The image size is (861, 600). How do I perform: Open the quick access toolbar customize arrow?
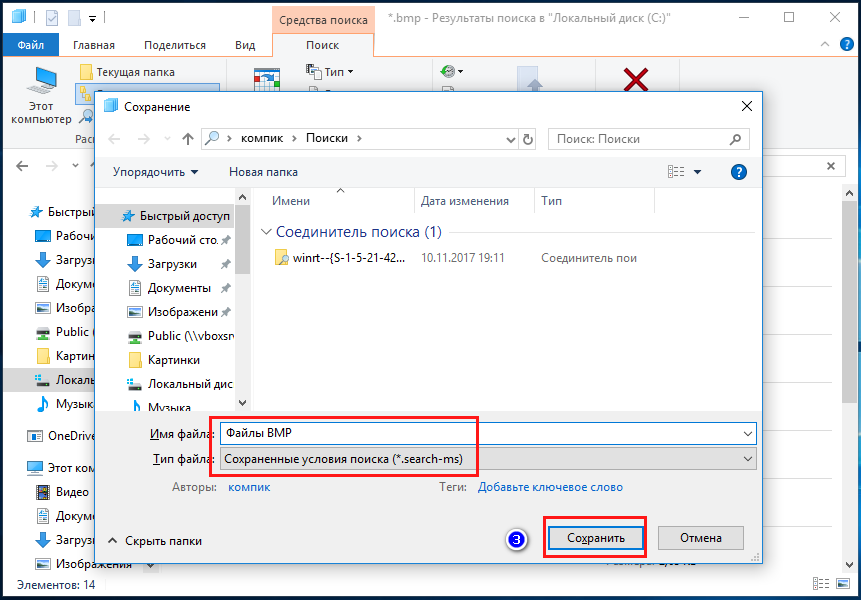click(92, 19)
